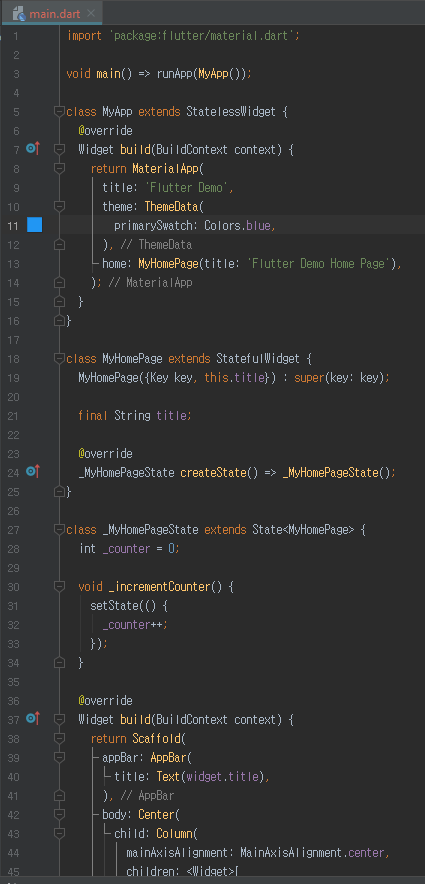The height and width of the screenshot is (884, 425).
Task: Click the fold end marker on line 25
Action: [x=59, y=491]
